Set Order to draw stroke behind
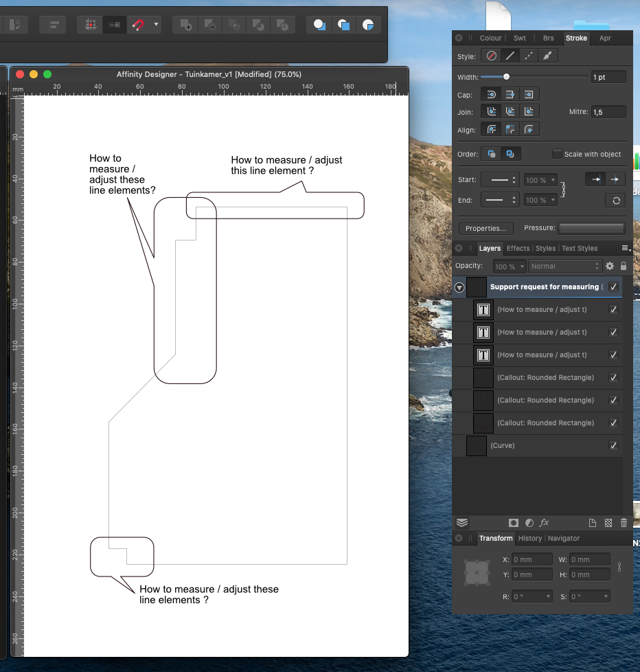 492,154
